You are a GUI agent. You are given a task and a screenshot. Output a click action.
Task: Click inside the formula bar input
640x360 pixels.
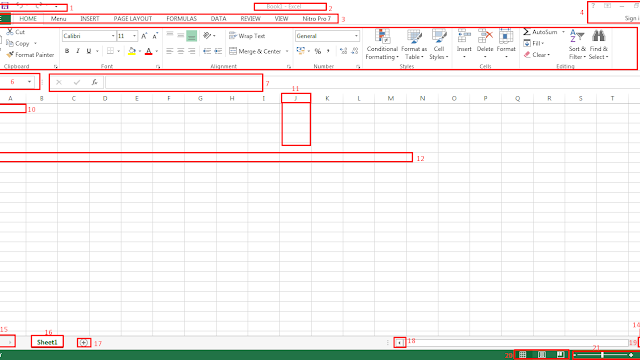coord(184,82)
